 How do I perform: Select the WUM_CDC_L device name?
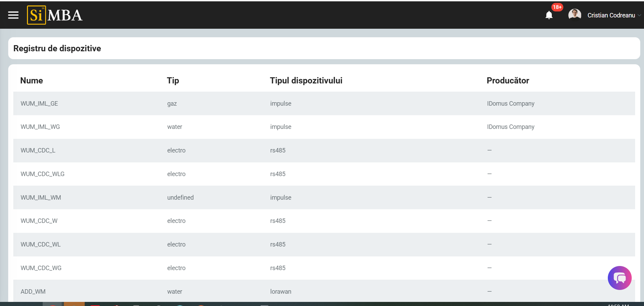click(38, 150)
